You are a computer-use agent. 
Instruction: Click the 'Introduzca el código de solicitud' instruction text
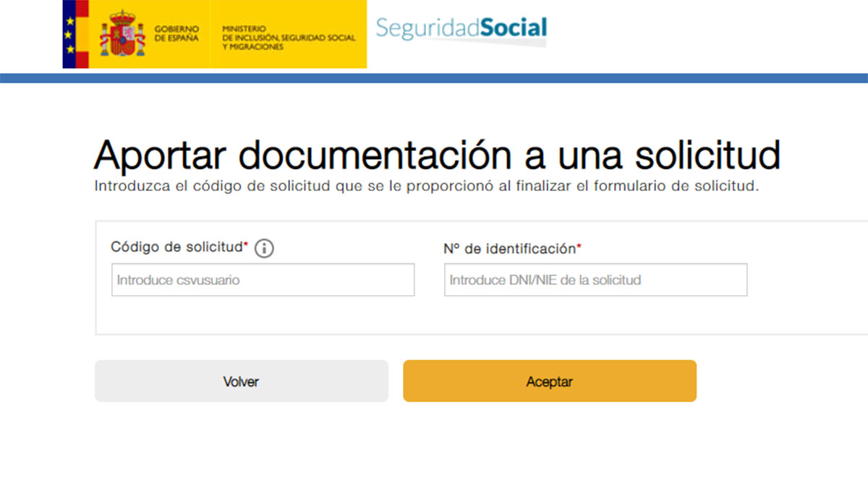tap(426, 186)
